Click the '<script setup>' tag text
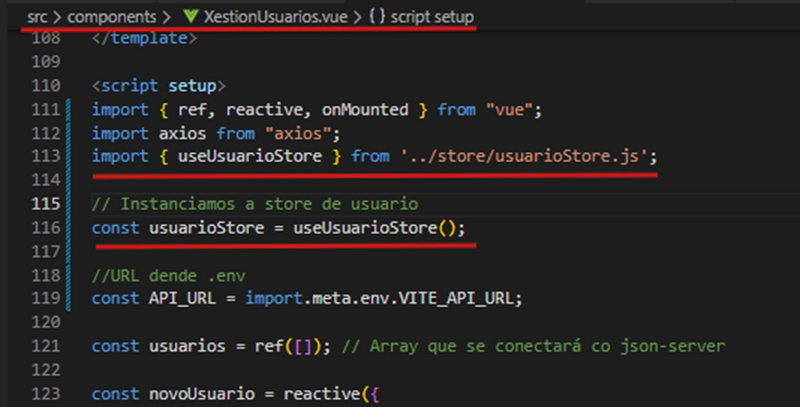Image resolution: width=800 pixels, height=407 pixels. (x=158, y=86)
